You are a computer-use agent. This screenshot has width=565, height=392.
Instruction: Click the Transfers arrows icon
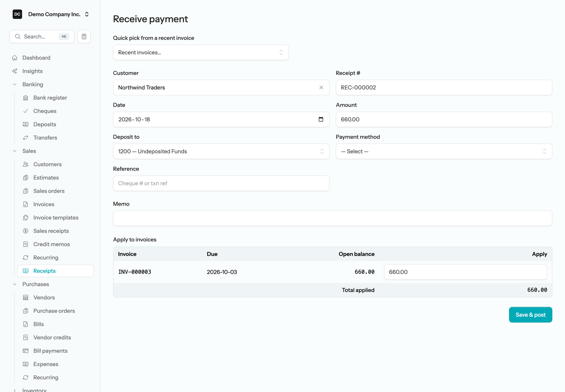[x=26, y=138]
